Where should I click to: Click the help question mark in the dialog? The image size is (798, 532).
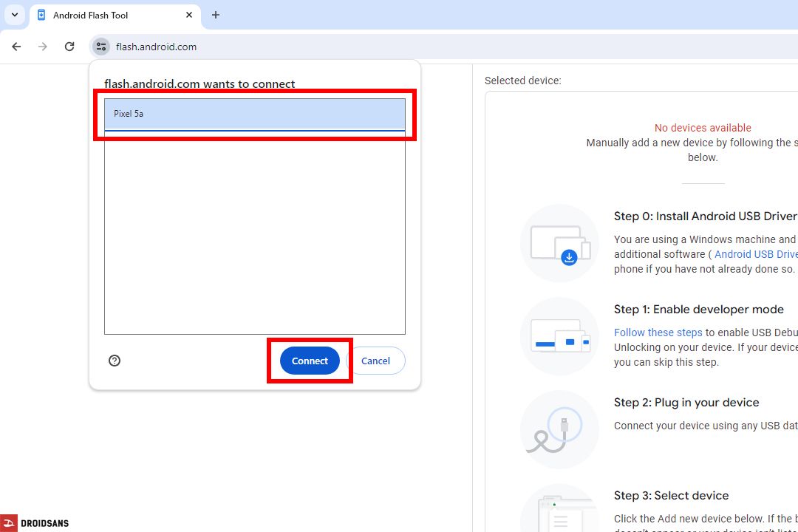[114, 361]
